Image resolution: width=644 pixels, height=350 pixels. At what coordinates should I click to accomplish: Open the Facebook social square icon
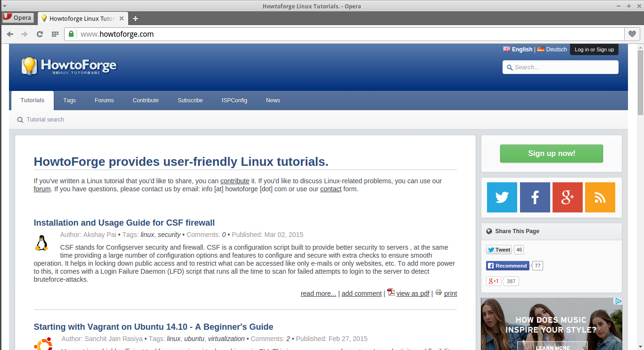[535, 197]
